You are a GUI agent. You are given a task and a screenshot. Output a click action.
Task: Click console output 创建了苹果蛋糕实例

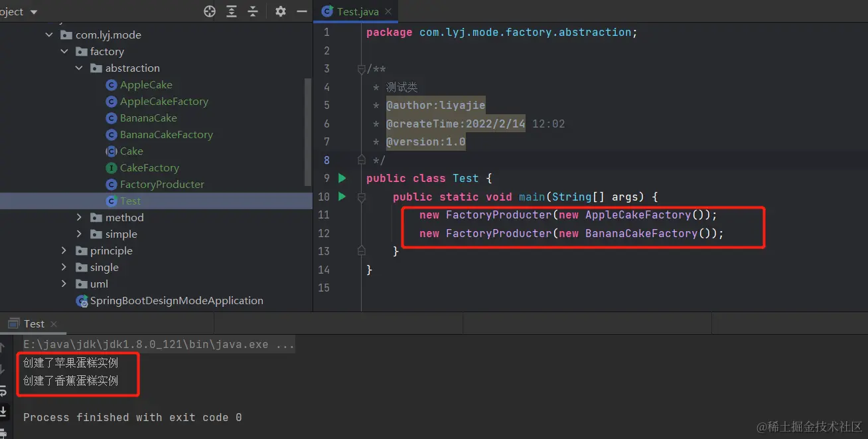71,363
